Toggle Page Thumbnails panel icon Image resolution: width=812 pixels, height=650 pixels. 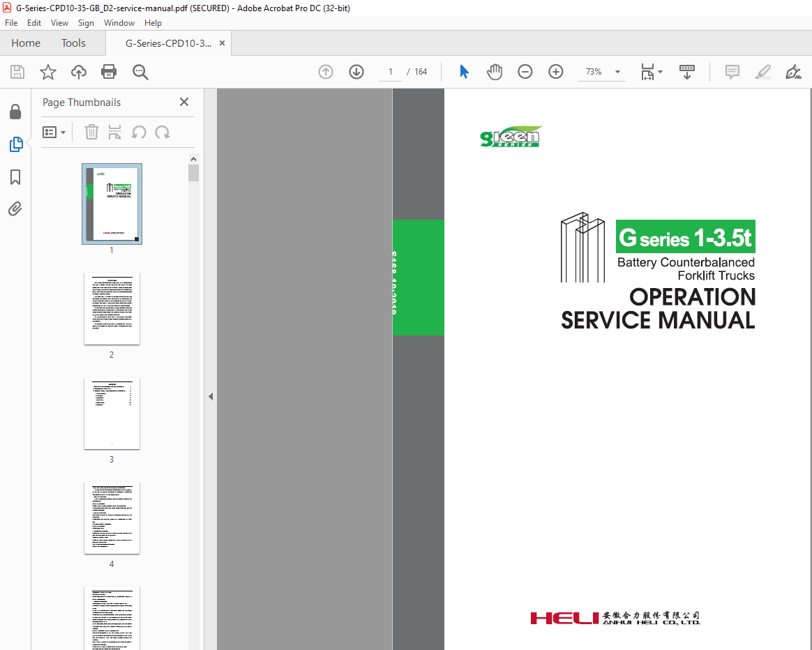pyautogui.click(x=15, y=144)
